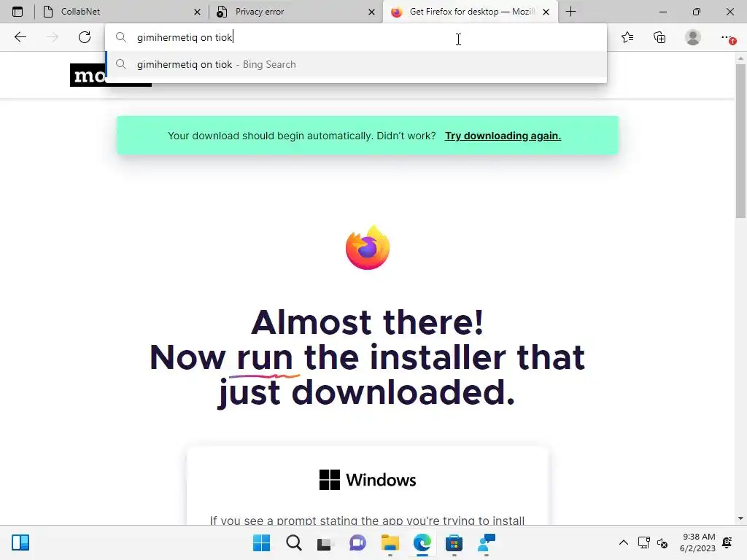The image size is (747, 560).
Task: Open the Favorites star list
Action: [627, 37]
